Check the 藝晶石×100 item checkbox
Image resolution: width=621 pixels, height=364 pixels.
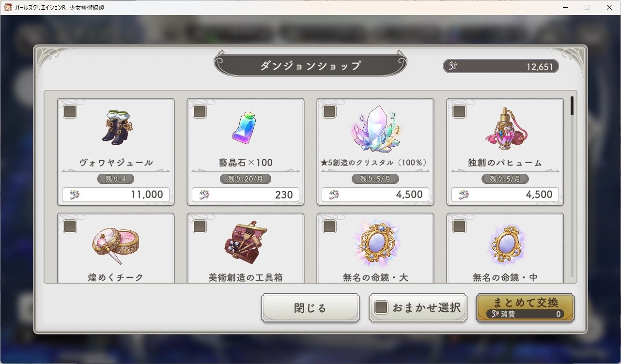tap(200, 112)
